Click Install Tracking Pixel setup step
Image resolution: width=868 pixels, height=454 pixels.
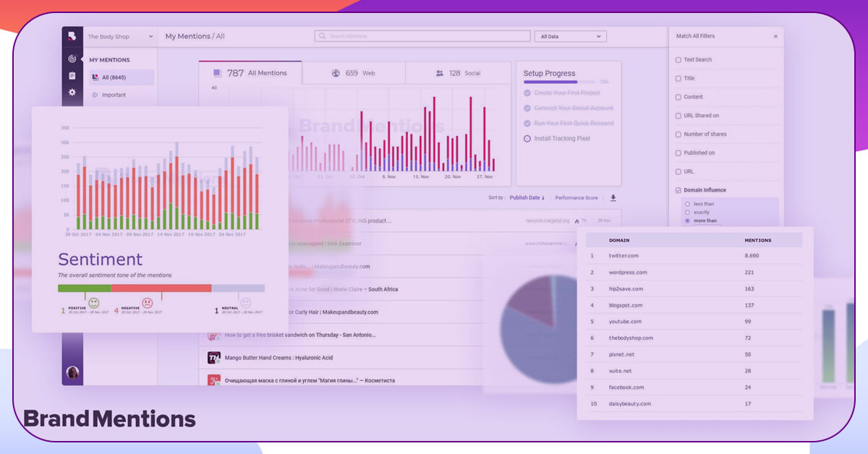562,138
